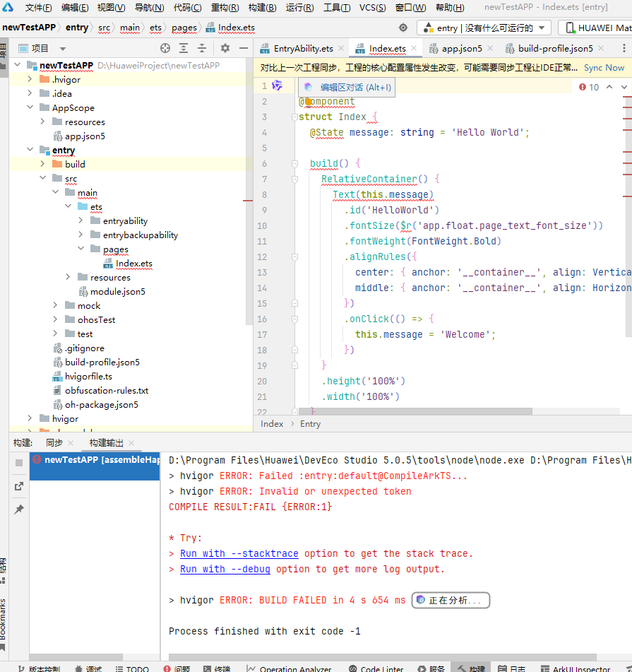The height and width of the screenshot is (672, 632).
Task: Click the stop build square icon
Action: click(x=19, y=462)
